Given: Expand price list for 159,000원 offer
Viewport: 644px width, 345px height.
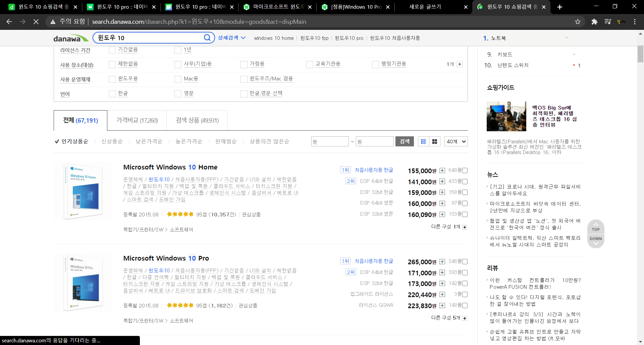Looking at the screenshot, I should pos(442,192).
